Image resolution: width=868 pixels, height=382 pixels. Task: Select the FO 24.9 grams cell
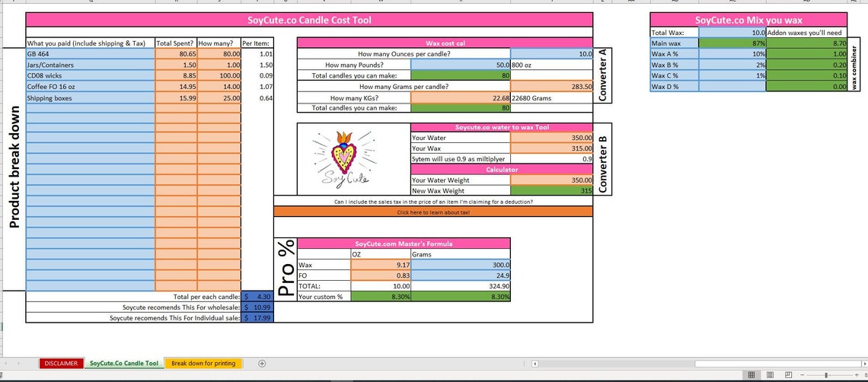(461, 275)
